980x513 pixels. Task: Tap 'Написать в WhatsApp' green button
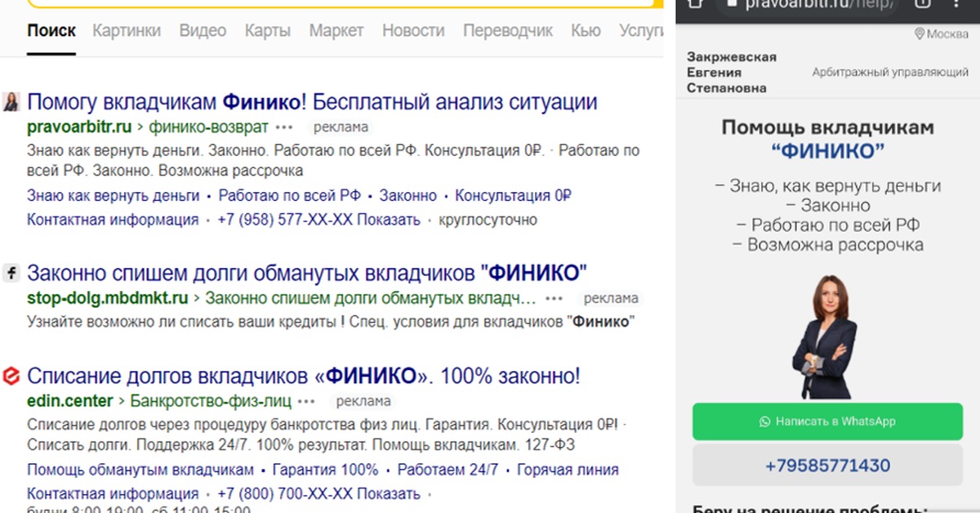click(827, 422)
